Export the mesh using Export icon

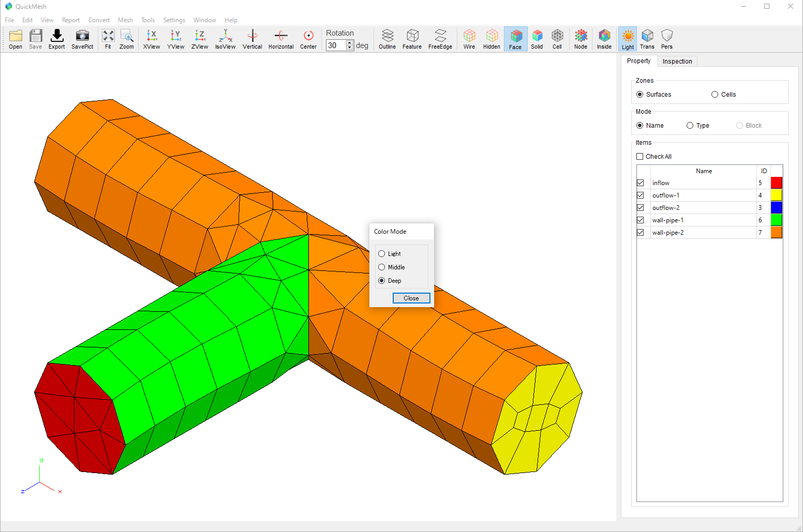56,39
